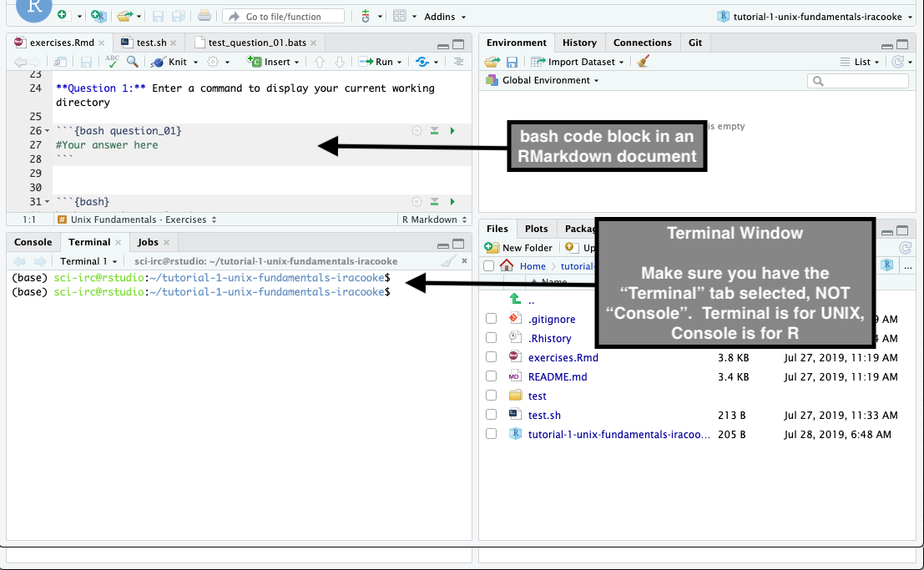Click the print icon in main toolbar

204,16
